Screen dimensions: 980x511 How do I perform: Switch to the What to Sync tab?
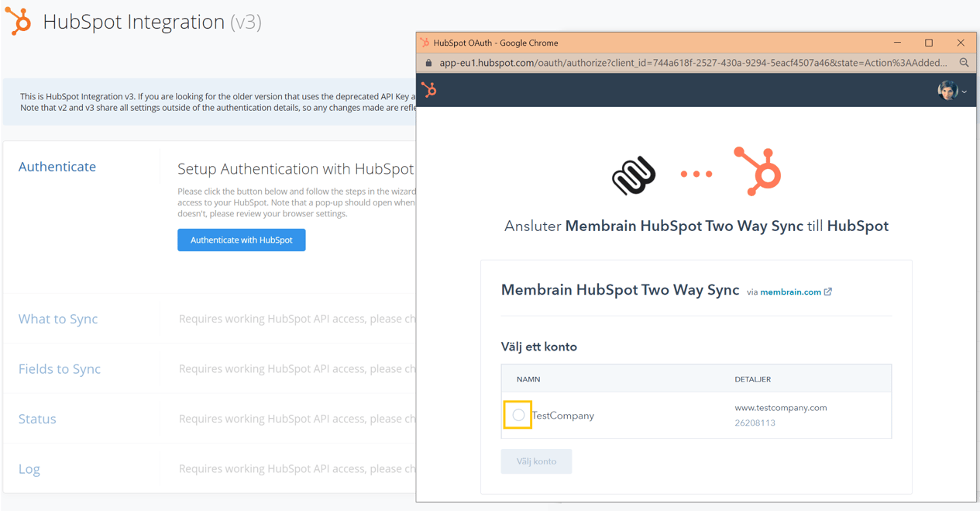click(58, 319)
